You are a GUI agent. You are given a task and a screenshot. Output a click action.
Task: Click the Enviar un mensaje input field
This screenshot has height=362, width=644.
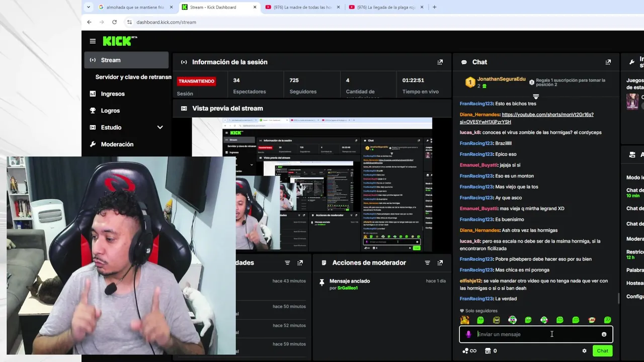536,334
